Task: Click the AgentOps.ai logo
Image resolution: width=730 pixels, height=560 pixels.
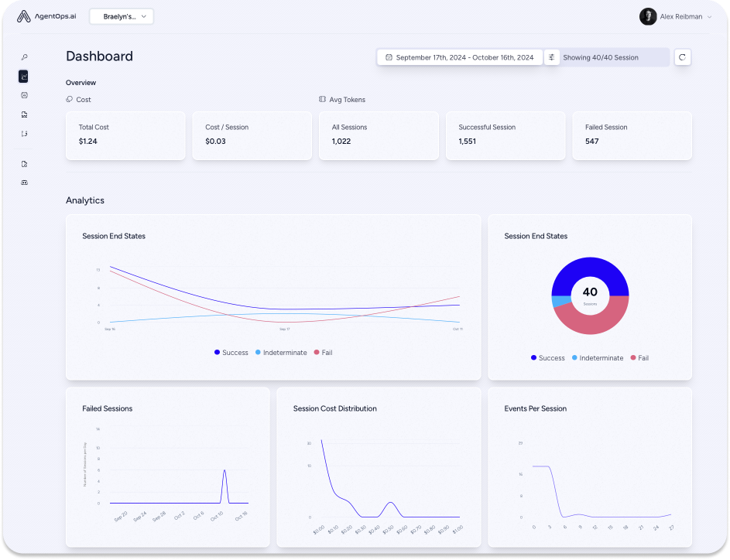Action: (x=46, y=16)
